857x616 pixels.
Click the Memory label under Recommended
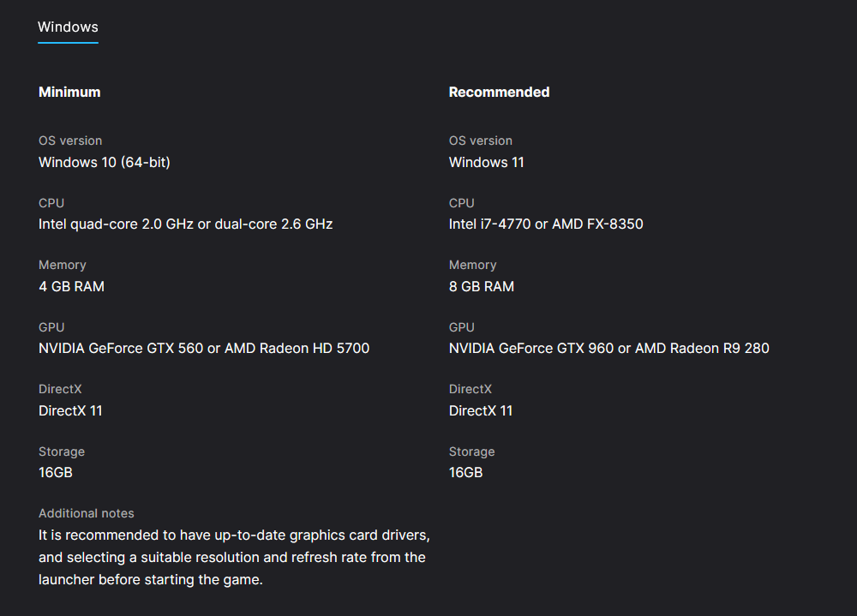pos(472,265)
